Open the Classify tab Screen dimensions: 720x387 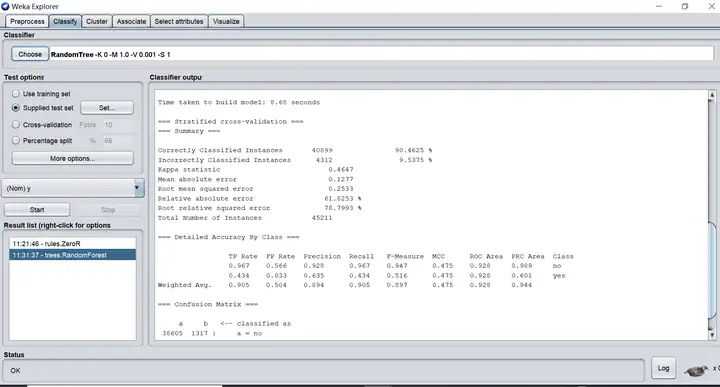point(65,22)
